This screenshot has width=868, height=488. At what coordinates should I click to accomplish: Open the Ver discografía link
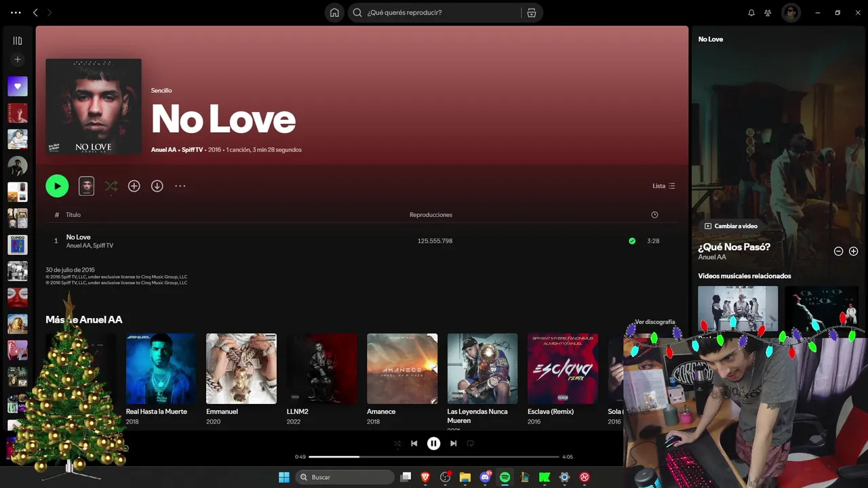654,322
